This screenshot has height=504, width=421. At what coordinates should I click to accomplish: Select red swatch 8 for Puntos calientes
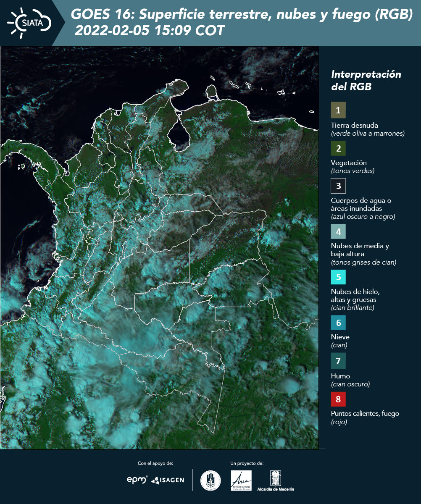pos(338,399)
